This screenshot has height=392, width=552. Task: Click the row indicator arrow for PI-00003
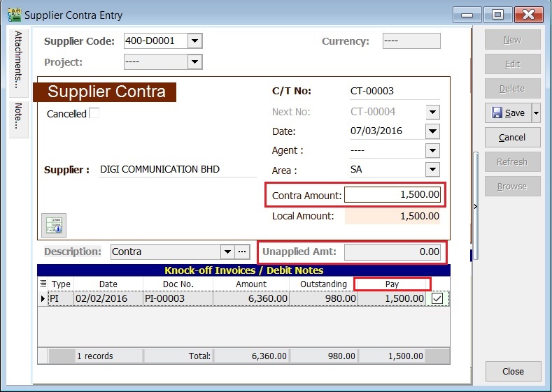click(43, 298)
